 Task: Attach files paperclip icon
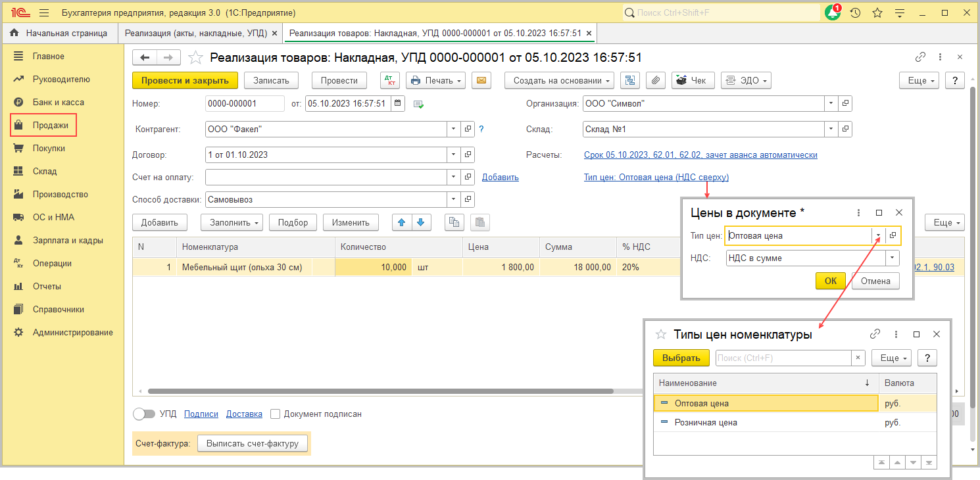tap(655, 80)
